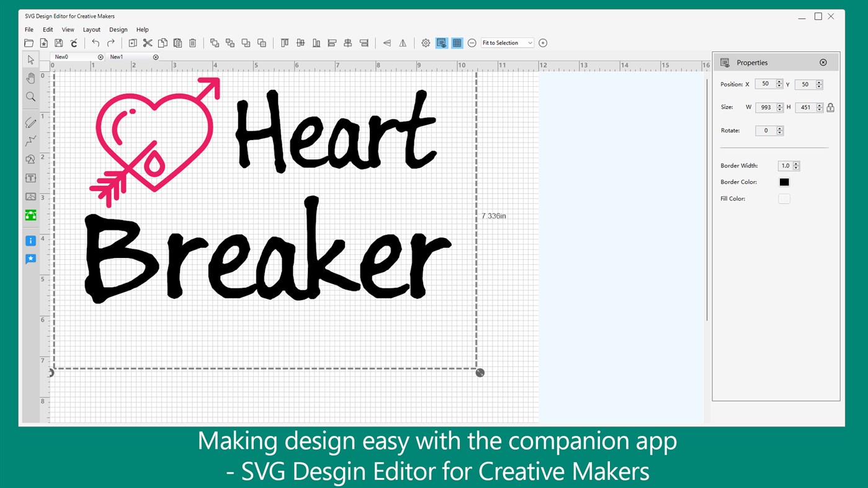
Task: Select the shape drawing tool
Action: click(30, 159)
